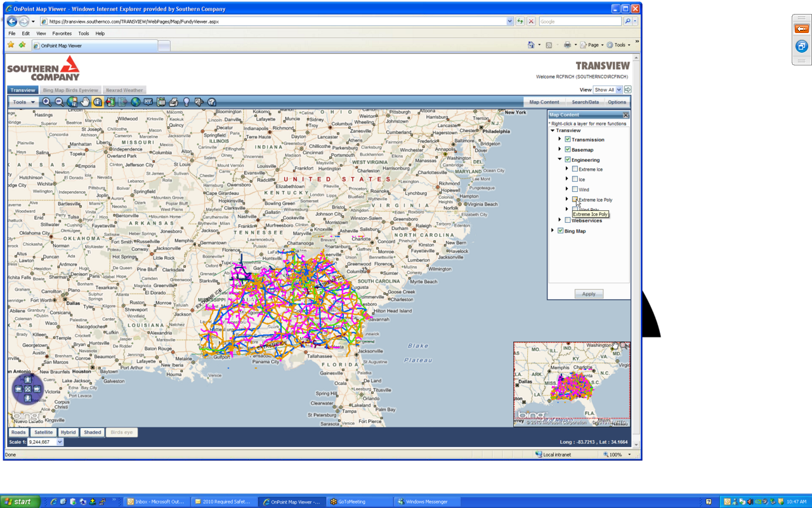This screenshot has width=812, height=508.
Task: Select the Zoom In magnifier tool
Action: [46, 102]
